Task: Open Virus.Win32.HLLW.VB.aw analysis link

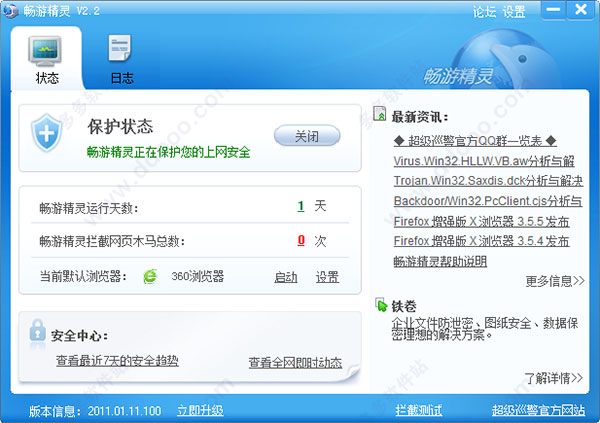Action: 484,161
